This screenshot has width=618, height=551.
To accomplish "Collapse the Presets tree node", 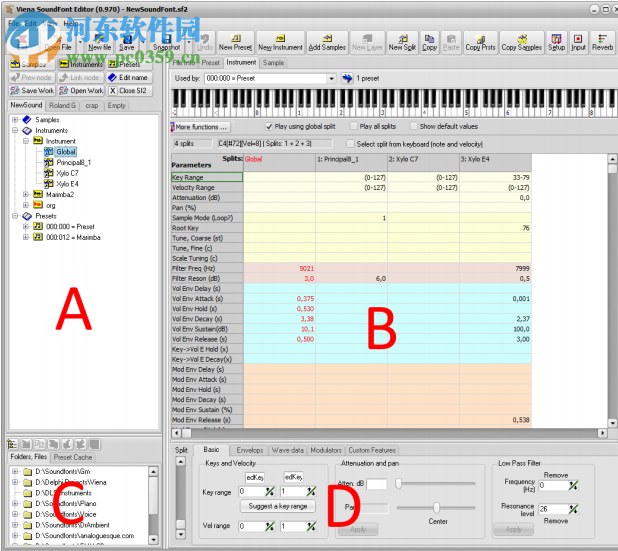I will tap(15, 216).
